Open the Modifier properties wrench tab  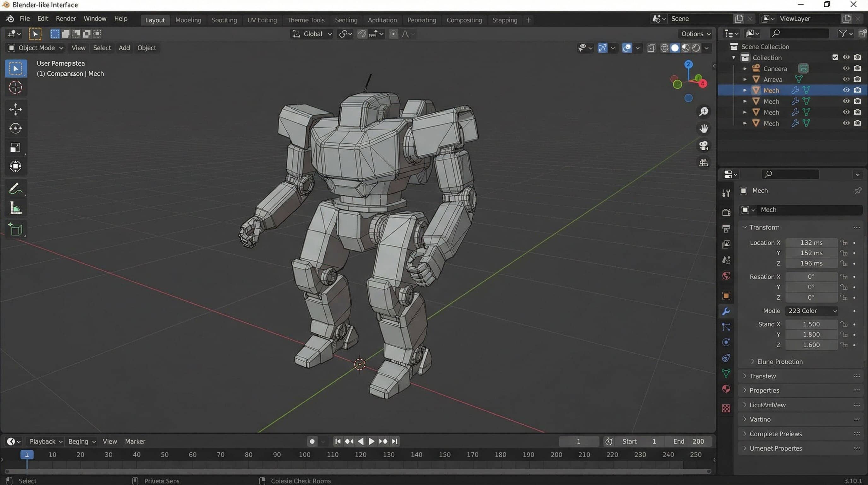click(x=726, y=311)
